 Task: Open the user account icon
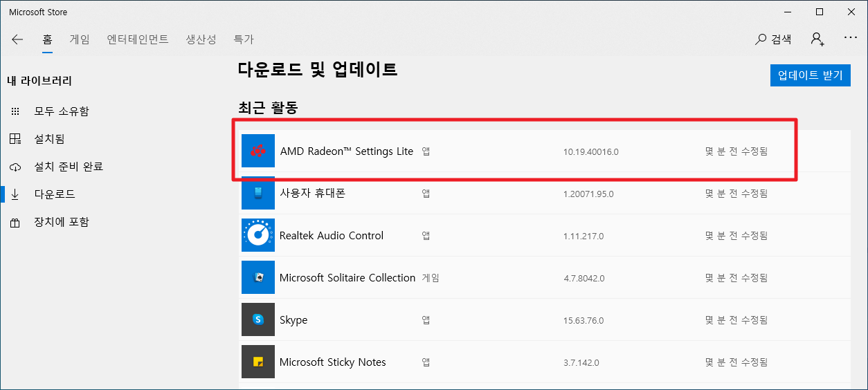pyautogui.click(x=817, y=39)
